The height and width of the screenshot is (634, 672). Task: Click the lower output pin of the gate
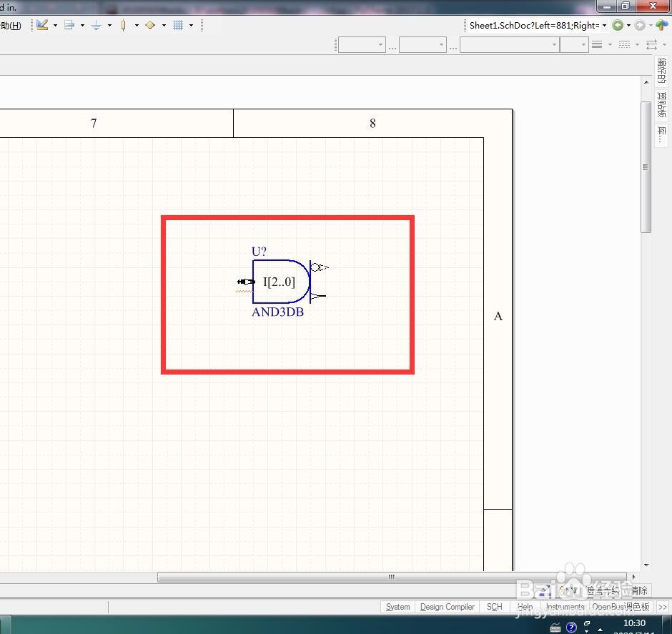tap(318, 296)
